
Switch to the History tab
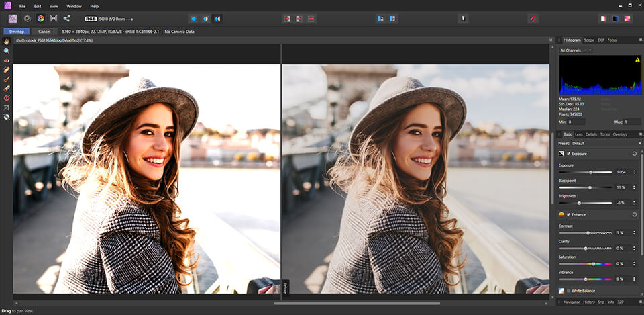[x=589, y=302]
